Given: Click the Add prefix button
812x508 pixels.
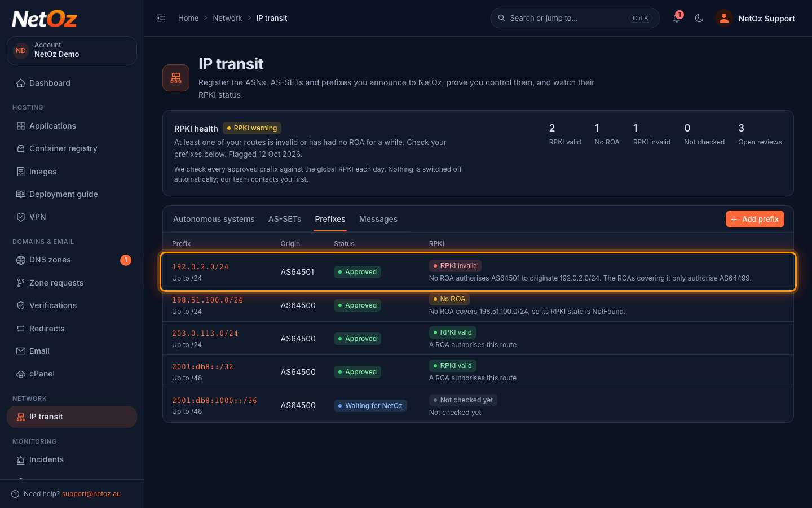Looking at the screenshot, I should click(754, 219).
